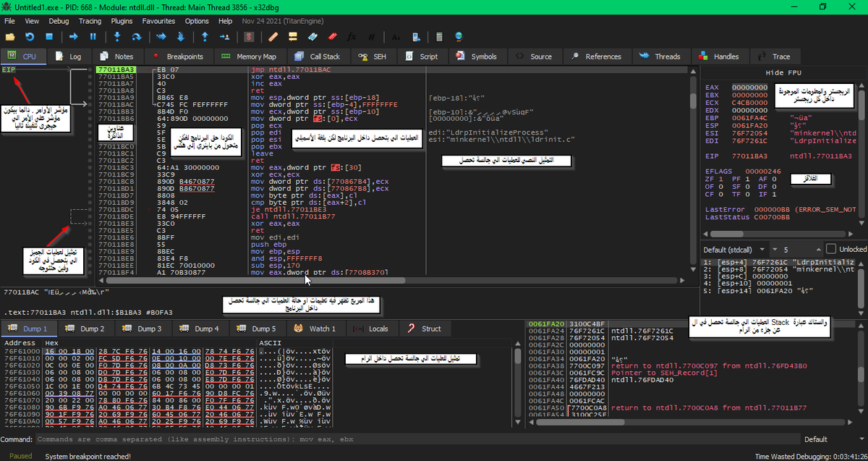Image resolution: width=868 pixels, height=461 pixels.
Task: Toggle the TF flag value
Action: click(x=747, y=193)
